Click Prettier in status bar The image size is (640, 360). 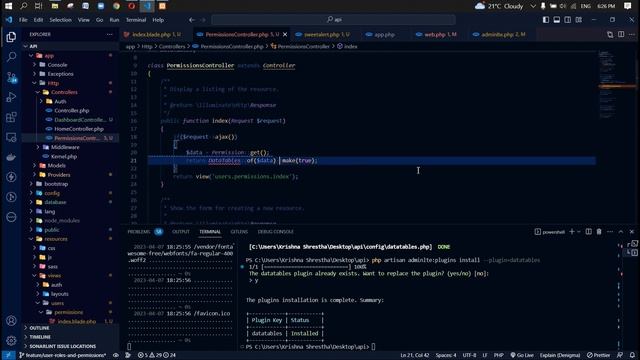click(598, 355)
